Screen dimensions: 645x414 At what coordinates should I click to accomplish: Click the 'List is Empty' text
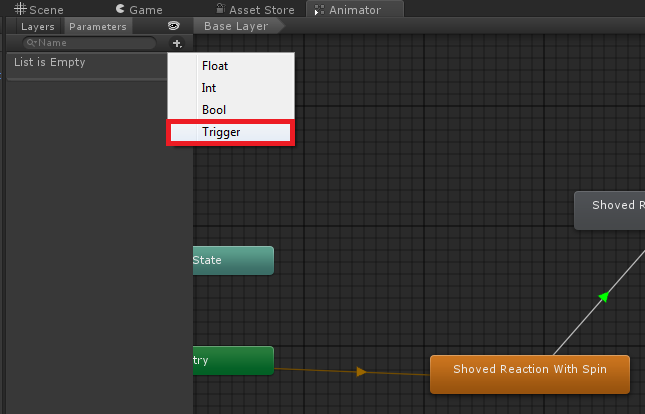coord(50,62)
